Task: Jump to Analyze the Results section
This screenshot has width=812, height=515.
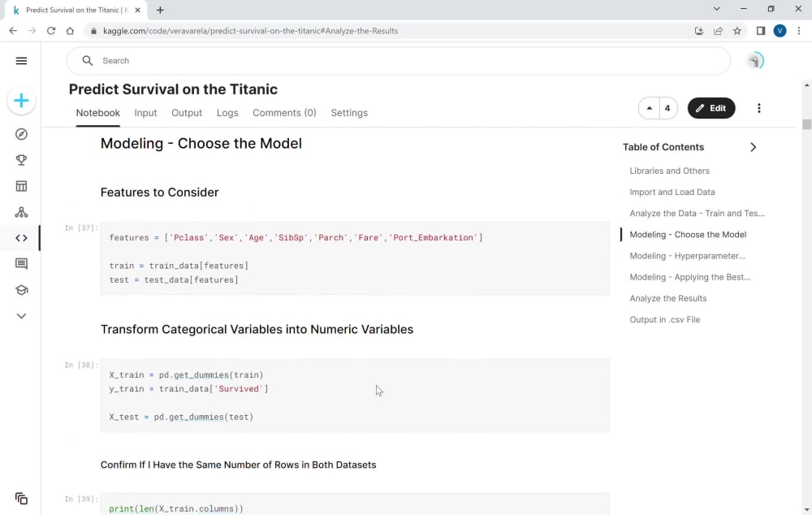Action: point(668,298)
